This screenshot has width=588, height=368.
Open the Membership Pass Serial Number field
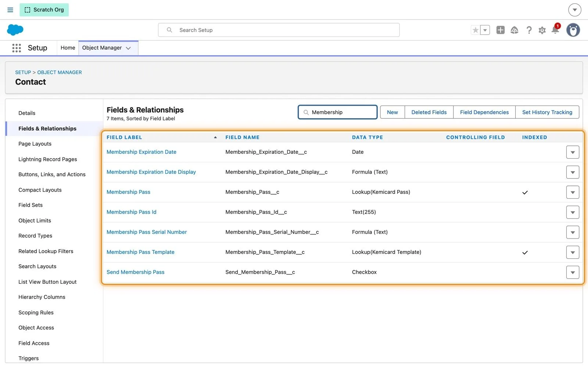pyautogui.click(x=147, y=232)
